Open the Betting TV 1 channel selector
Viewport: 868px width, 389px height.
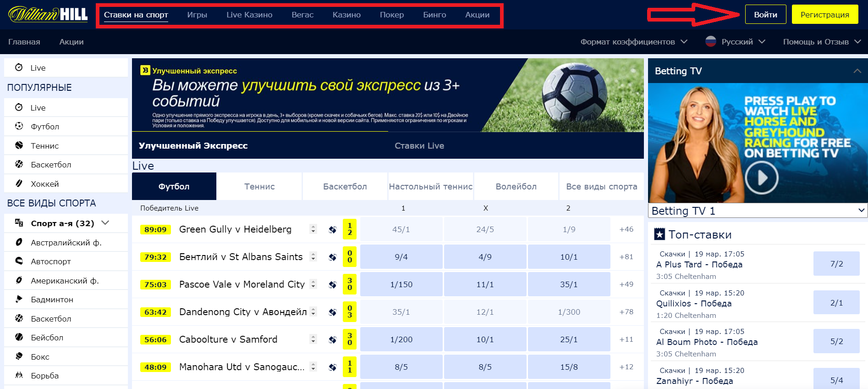pyautogui.click(x=758, y=211)
